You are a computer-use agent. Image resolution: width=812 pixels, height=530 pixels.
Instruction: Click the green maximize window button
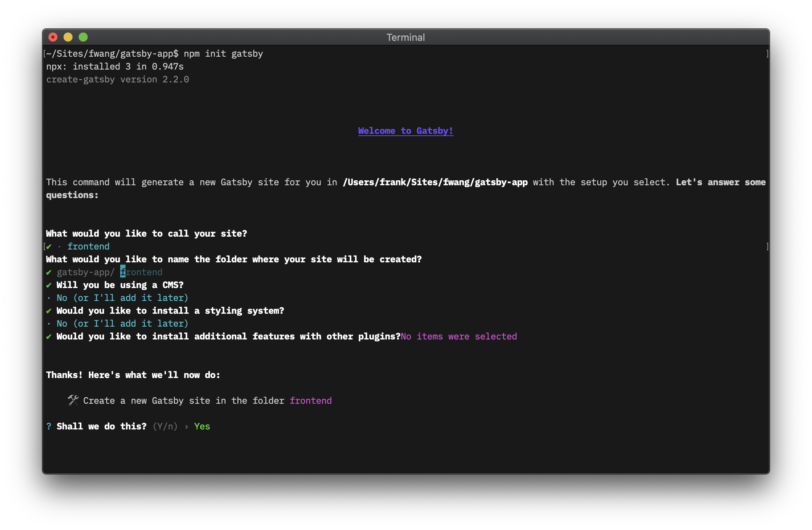(x=83, y=37)
